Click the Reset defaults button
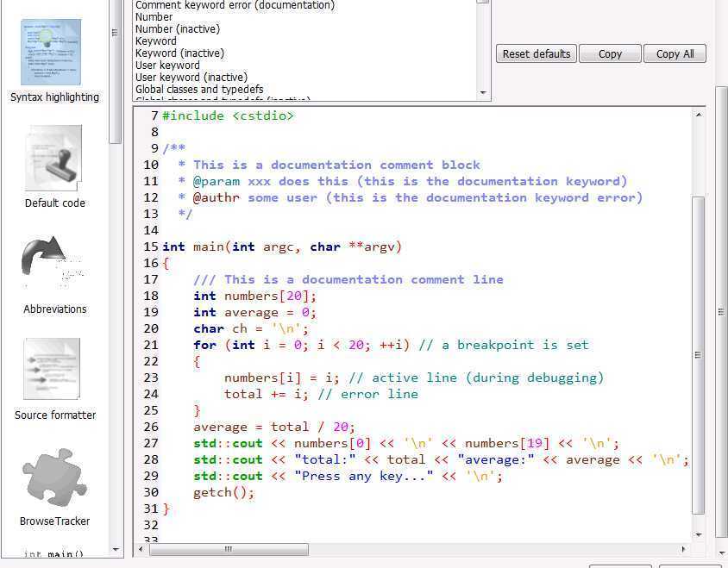This screenshot has height=568, width=728. point(537,53)
